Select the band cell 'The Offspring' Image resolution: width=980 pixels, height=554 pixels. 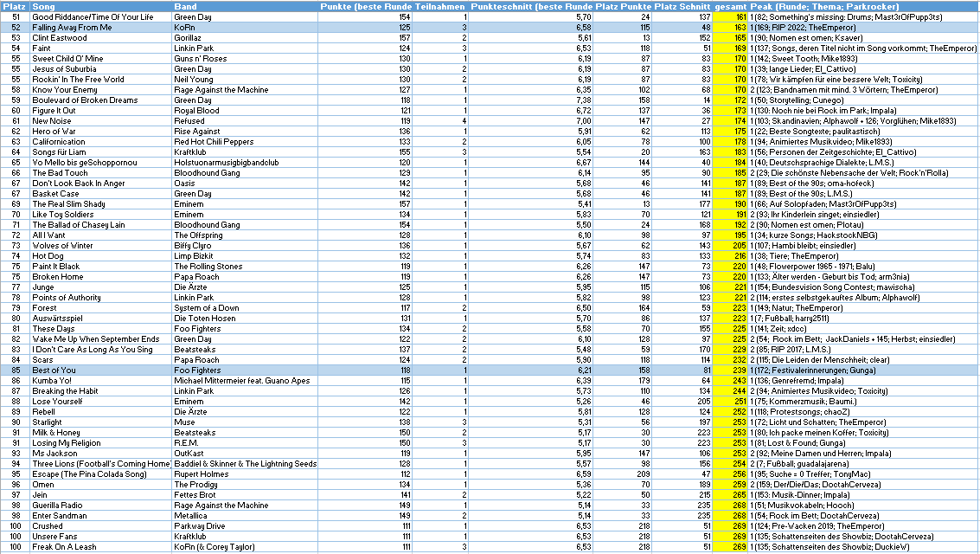245,235
